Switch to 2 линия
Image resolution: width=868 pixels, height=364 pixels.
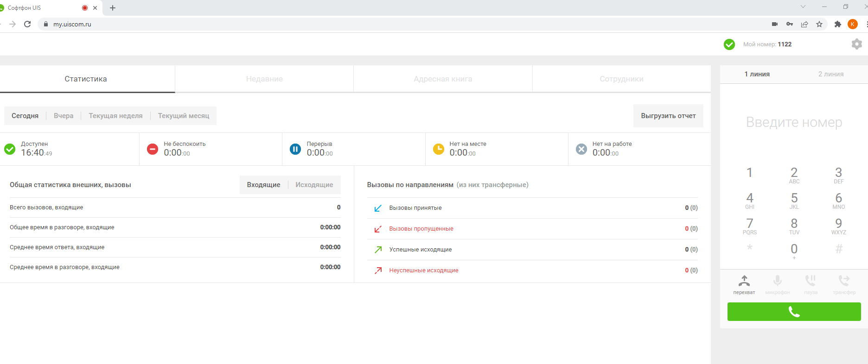(x=831, y=74)
